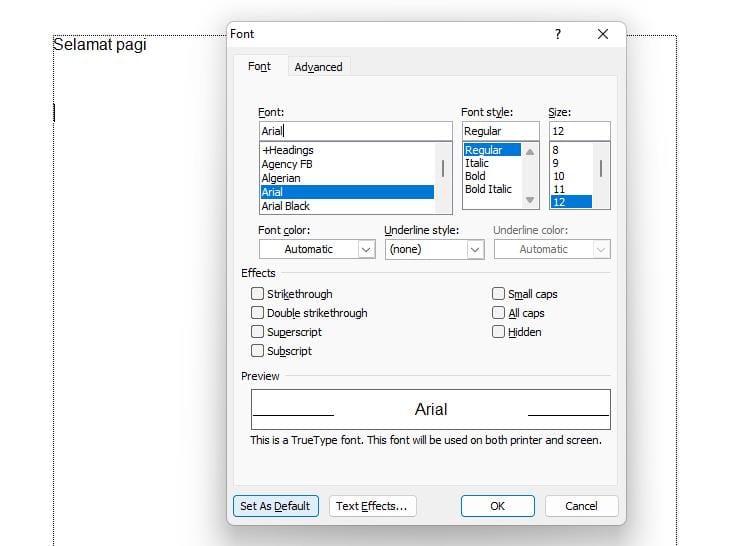Click the Help question mark icon
Viewport: 747px width, 546px height.
[558, 34]
